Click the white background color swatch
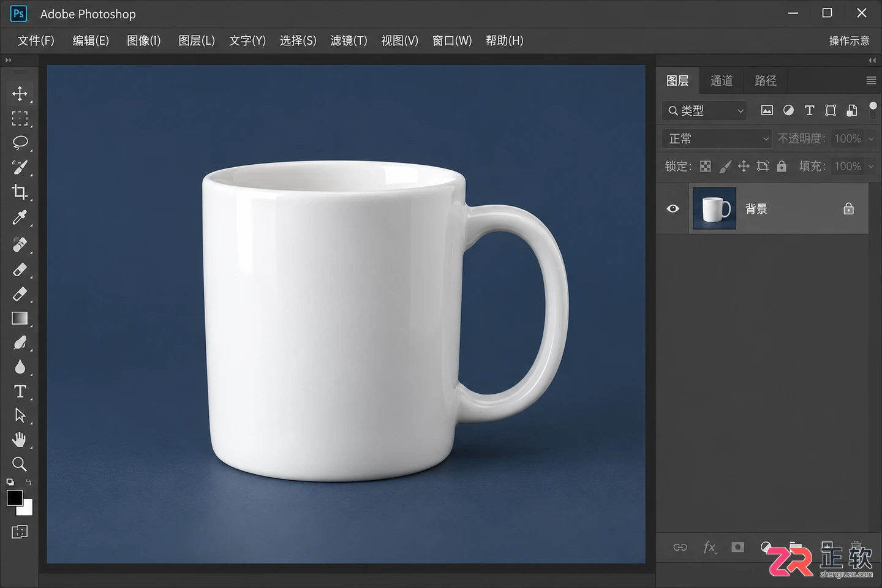This screenshot has width=882, height=588. pyautogui.click(x=28, y=510)
